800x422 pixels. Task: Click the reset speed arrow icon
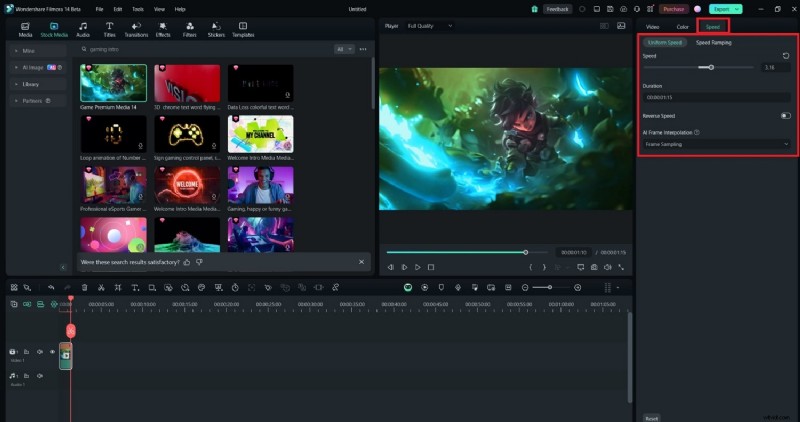coord(786,56)
